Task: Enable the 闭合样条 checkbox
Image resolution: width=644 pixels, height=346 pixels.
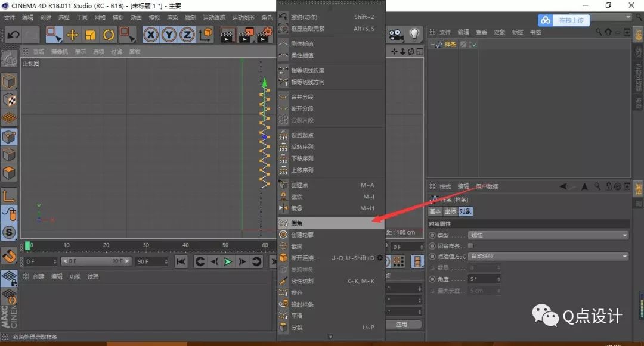Action: [x=470, y=245]
